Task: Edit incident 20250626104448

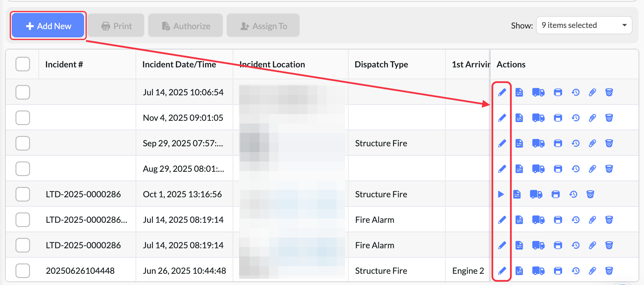Action: pos(502,271)
